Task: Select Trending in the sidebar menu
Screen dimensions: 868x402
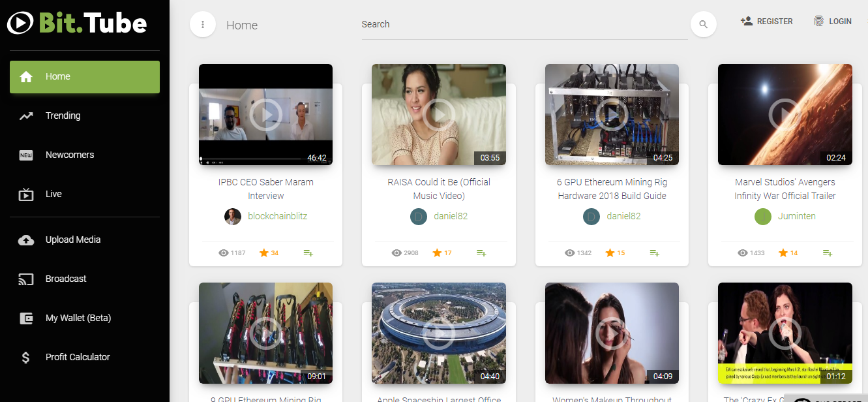Action: coord(63,116)
